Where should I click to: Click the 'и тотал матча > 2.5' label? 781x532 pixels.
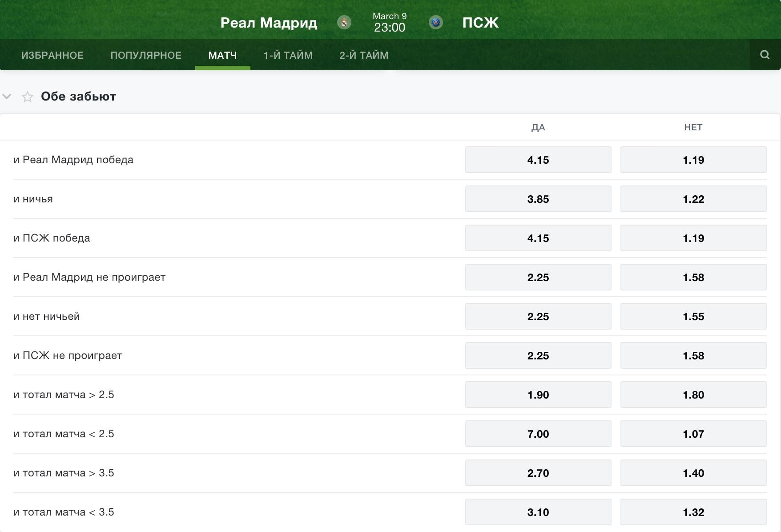[x=64, y=395]
